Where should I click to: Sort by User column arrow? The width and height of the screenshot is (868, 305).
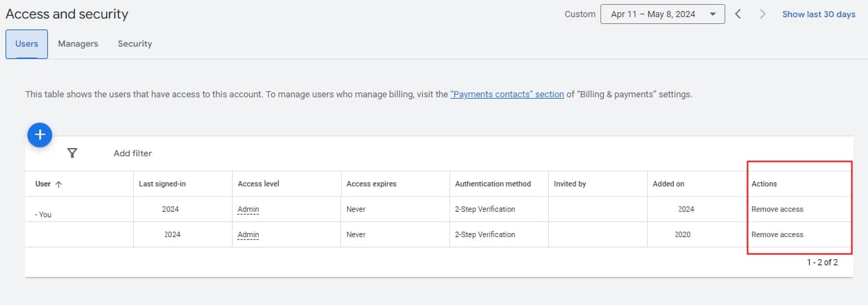pos(58,184)
